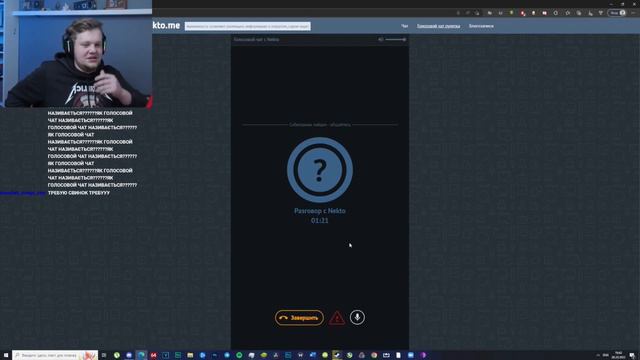Click the nekto.me site logo

tap(166, 25)
